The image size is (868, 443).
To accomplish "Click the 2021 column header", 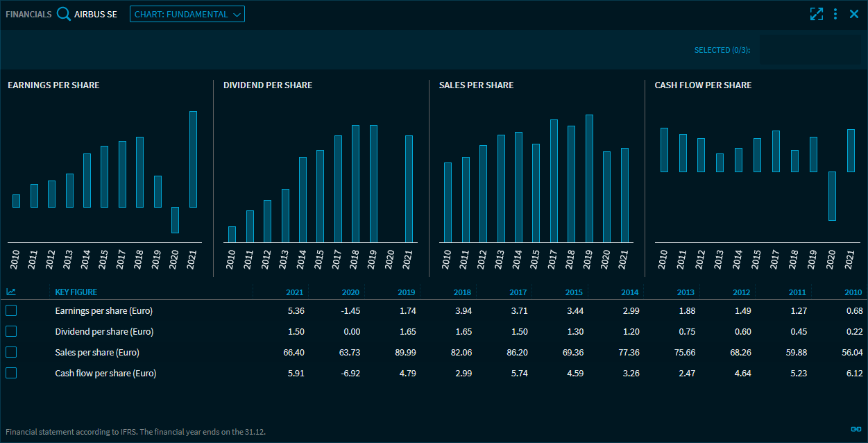I will click(295, 292).
